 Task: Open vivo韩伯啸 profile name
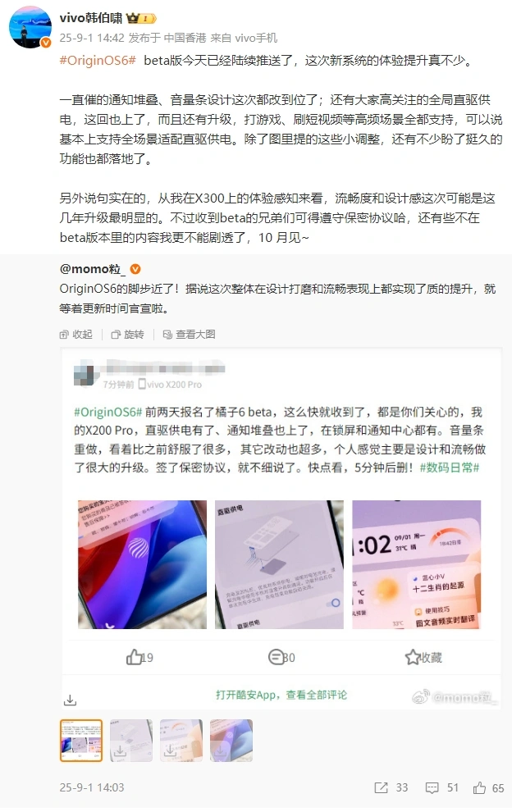[x=91, y=19]
